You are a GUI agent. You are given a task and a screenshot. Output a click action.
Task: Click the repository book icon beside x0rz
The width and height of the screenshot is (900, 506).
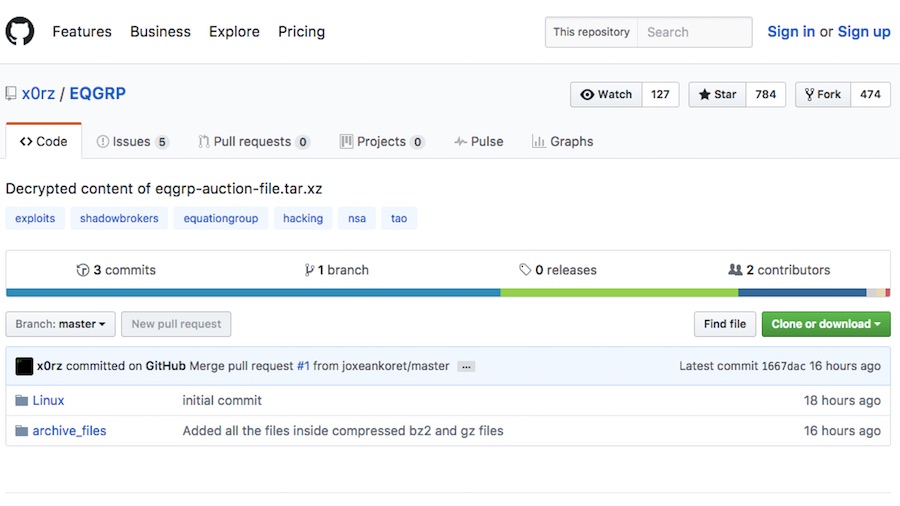pyautogui.click(x=11, y=95)
